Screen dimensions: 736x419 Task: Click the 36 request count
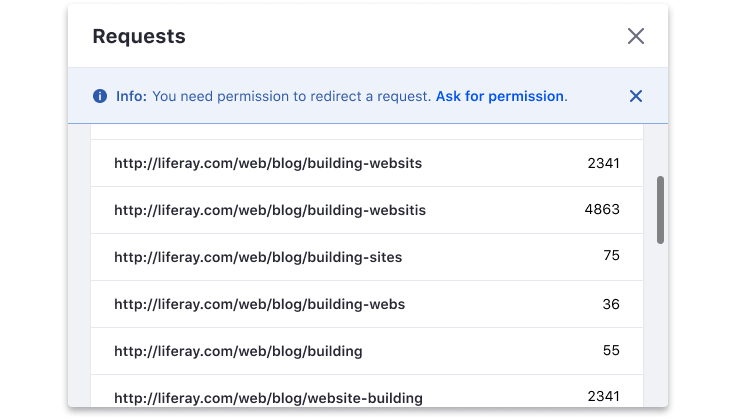(x=611, y=303)
